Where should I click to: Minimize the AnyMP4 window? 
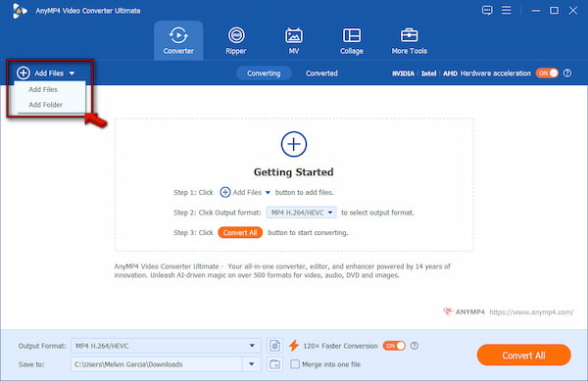(x=536, y=11)
